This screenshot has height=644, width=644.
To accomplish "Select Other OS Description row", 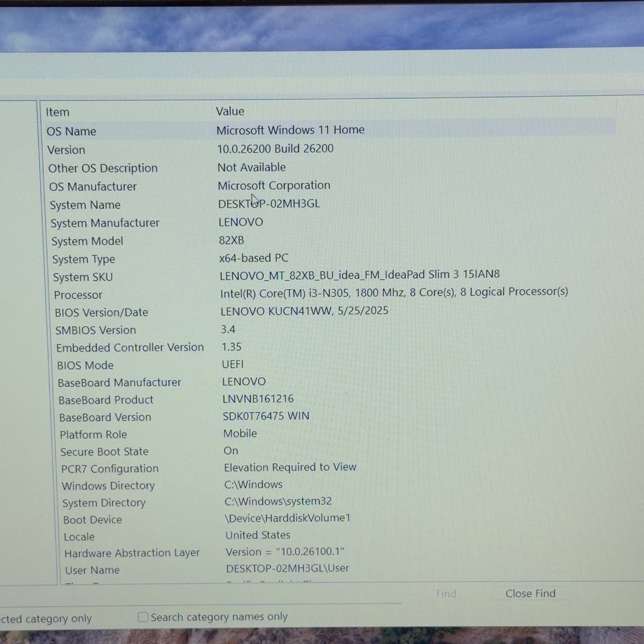I will point(103,168).
